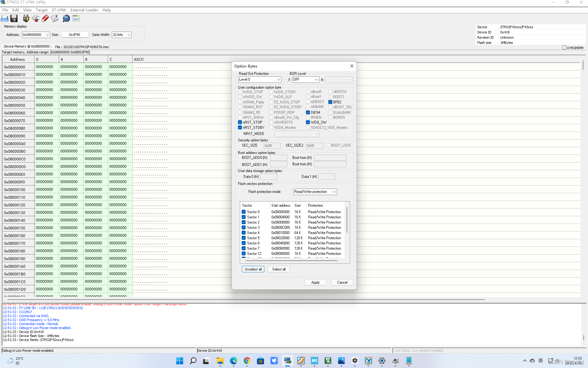The image size is (588, 368).
Task: Click the Unselect all button
Action: pos(253,269)
